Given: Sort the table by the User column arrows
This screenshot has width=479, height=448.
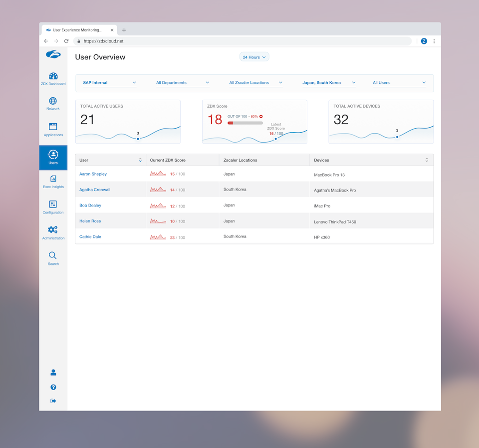Looking at the screenshot, I should (140, 160).
